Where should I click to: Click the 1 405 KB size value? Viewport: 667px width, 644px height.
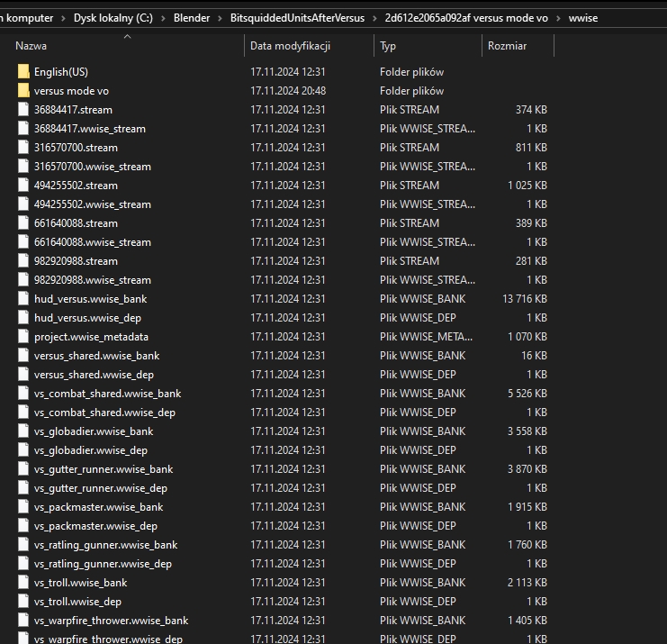(527, 621)
